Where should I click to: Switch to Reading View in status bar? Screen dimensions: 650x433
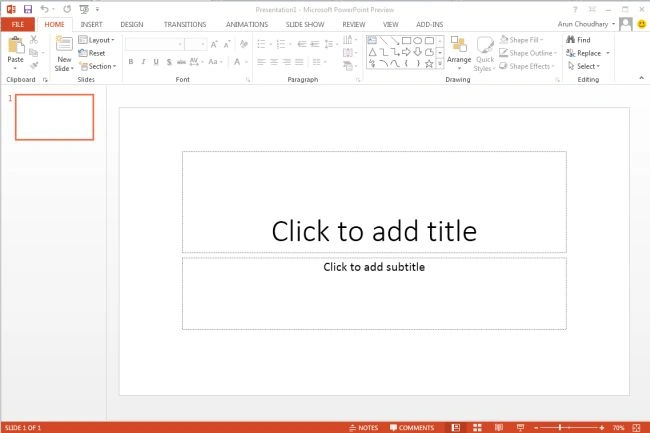499,428
